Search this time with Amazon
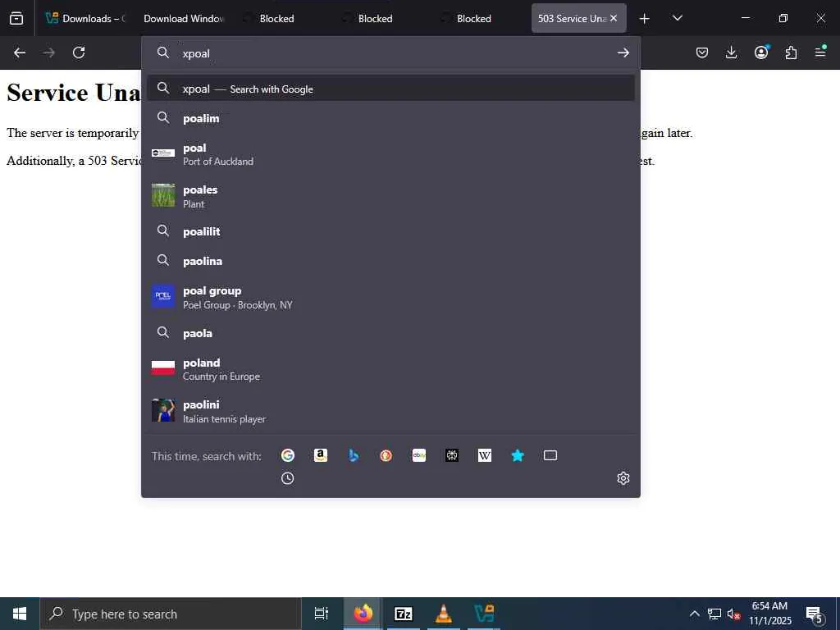Viewport: 840px width, 630px height. tap(321, 455)
